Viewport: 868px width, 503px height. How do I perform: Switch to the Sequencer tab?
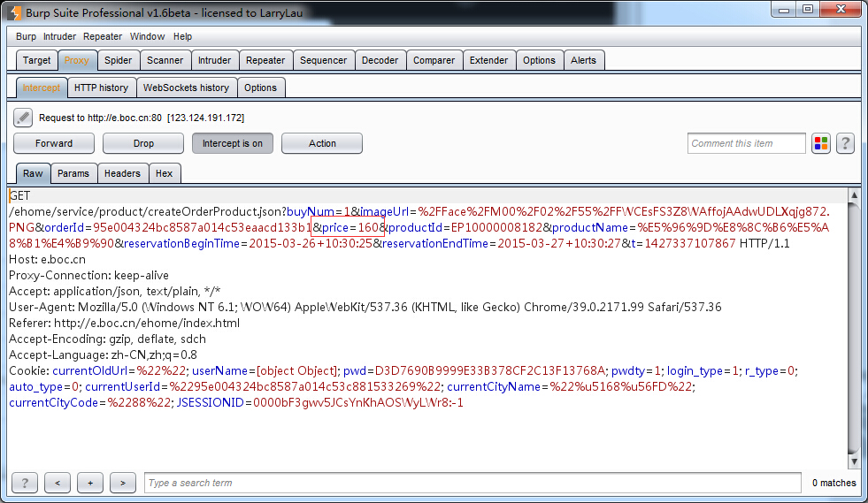point(323,60)
